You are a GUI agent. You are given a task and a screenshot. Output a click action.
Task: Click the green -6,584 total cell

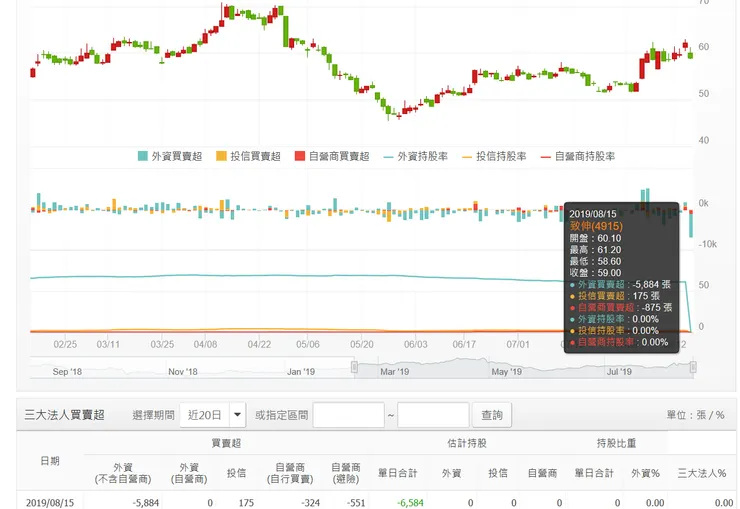[x=410, y=503]
